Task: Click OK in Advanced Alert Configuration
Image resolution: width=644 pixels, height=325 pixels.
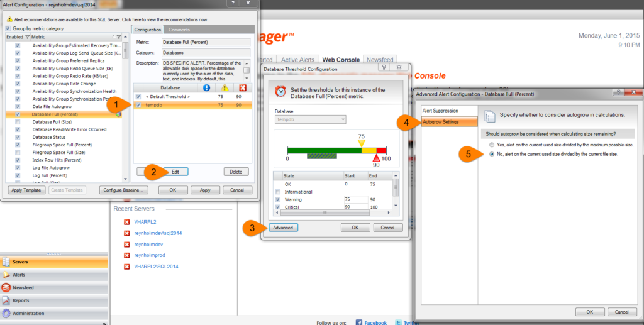Action: coord(590,312)
